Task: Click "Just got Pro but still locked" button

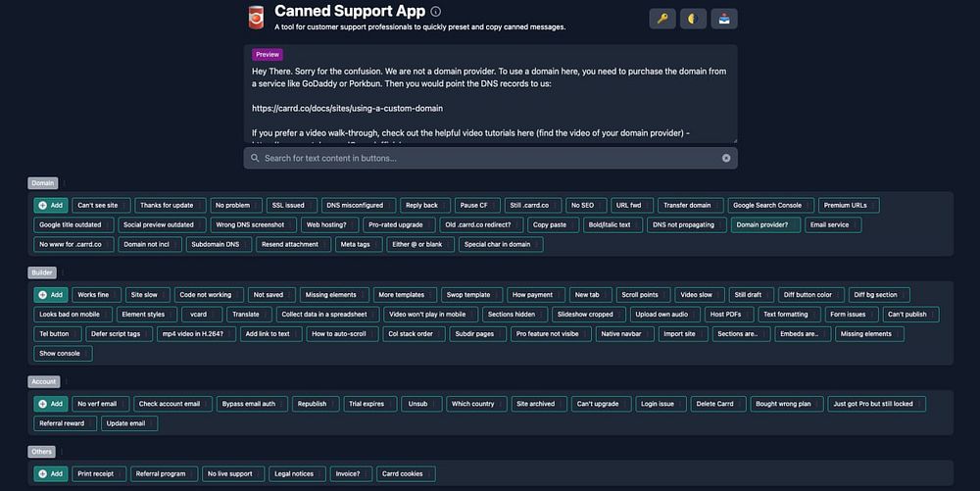Action: tap(876, 404)
